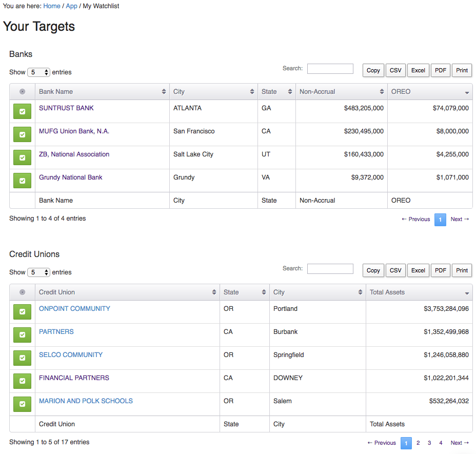Click "Showing 1 to 5 of 17 entries"
This screenshot has height=454, width=476.
pos(49,442)
